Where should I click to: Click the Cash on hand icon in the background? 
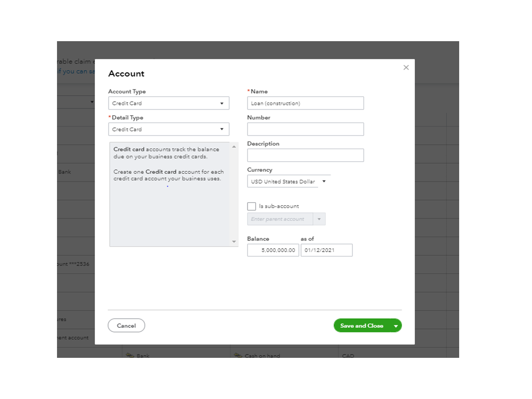coord(238,355)
